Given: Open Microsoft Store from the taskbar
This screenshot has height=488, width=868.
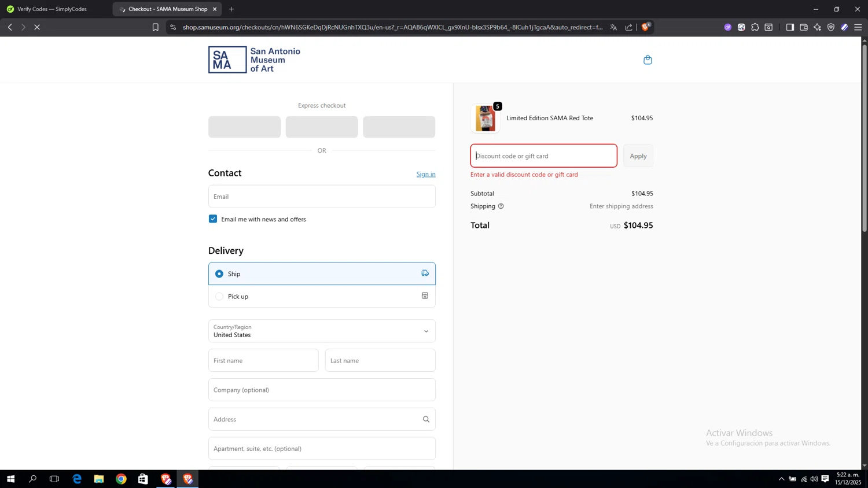Looking at the screenshot, I should pos(143,479).
